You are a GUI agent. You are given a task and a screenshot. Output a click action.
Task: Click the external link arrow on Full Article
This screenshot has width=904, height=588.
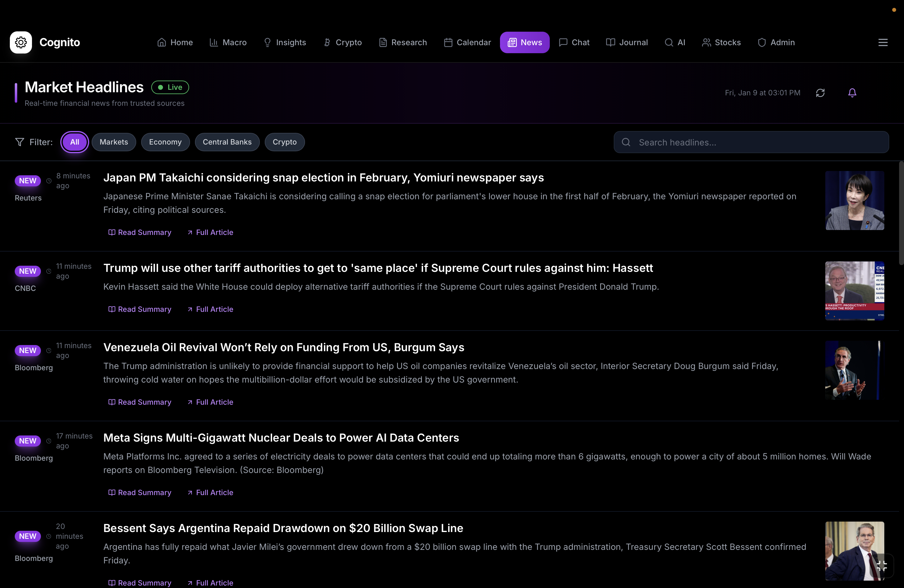click(x=191, y=232)
